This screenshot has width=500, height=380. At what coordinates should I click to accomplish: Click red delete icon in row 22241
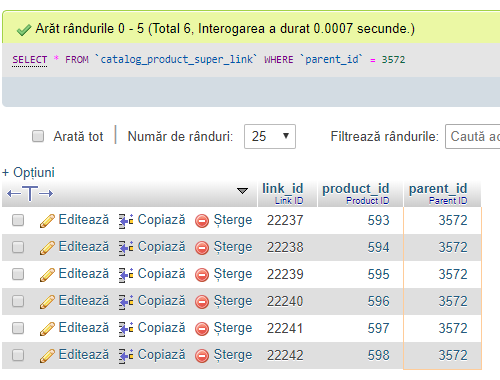tap(202, 329)
